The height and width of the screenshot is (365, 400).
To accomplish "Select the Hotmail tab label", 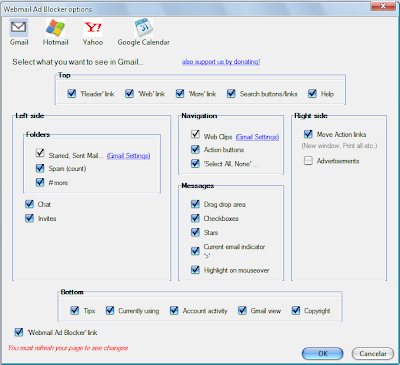I will [x=55, y=42].
